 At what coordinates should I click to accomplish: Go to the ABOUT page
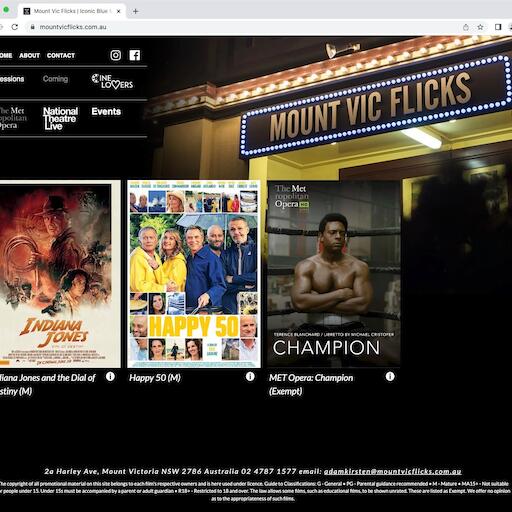[x=29, y=55]
